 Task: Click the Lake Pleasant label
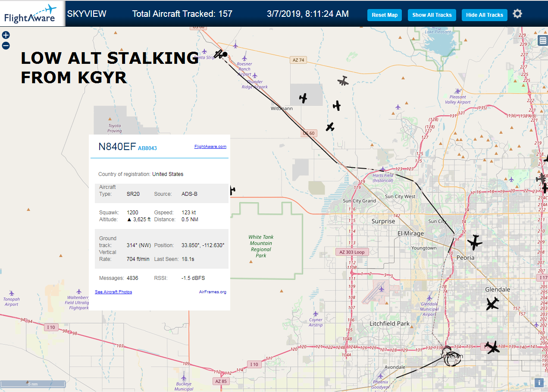pyautogui.click(x=438, y=32)
